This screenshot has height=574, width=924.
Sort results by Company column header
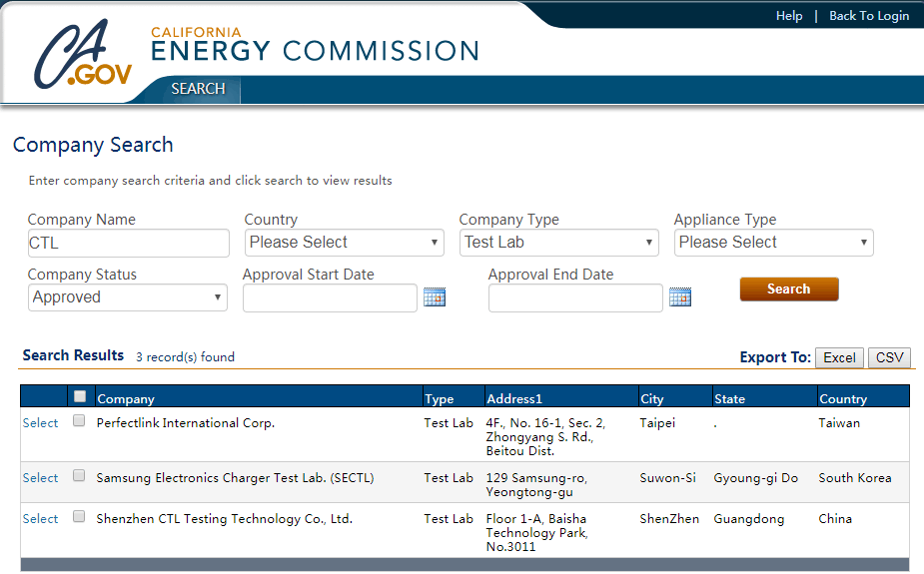[x=126, y=399]
